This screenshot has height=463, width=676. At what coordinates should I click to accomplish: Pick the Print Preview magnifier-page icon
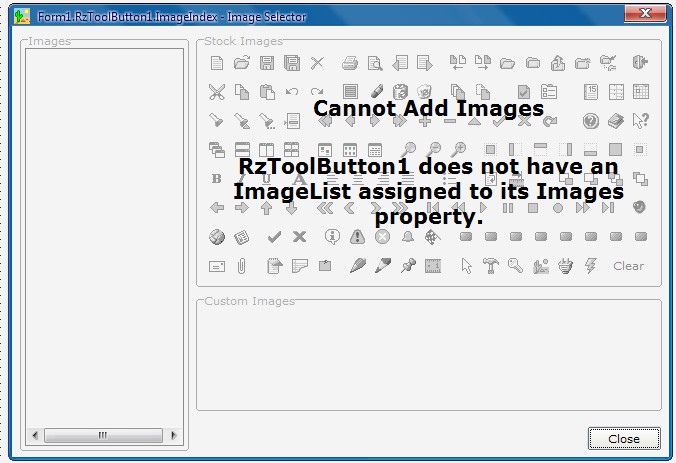pyautogui.click(x=375, y=63)
